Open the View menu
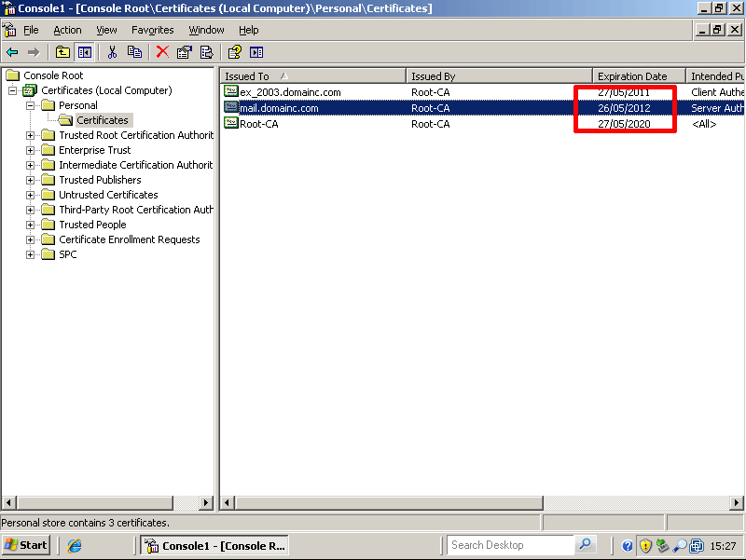Viewport: 746px width, 560px height. [106, 30]
